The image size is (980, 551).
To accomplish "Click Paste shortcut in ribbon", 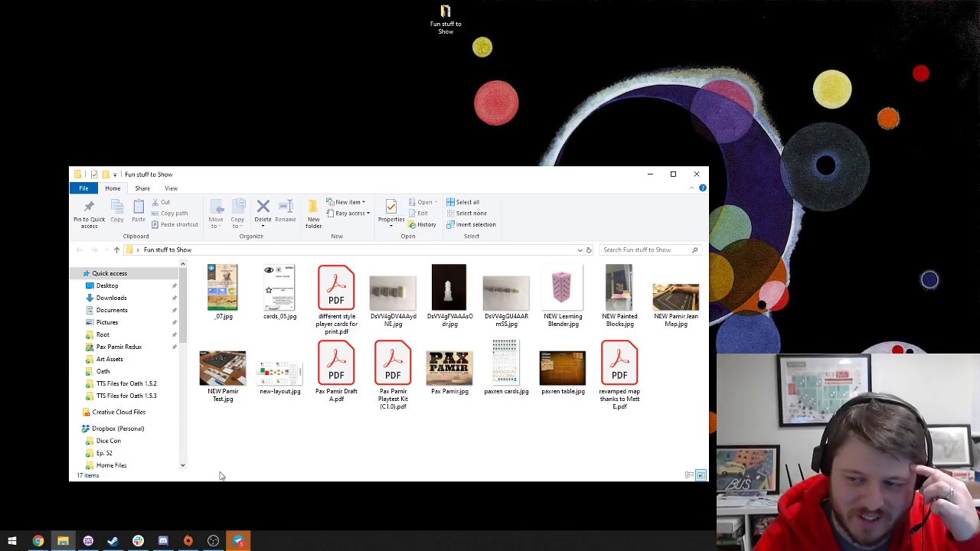I will click(175, 224).
